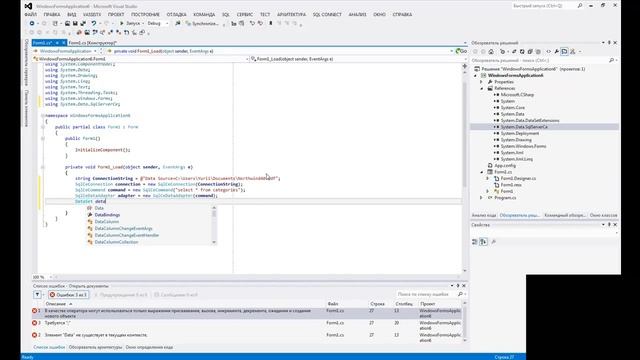
Task: Click the Synchronize toolbar button
Action: click(202, 24)
